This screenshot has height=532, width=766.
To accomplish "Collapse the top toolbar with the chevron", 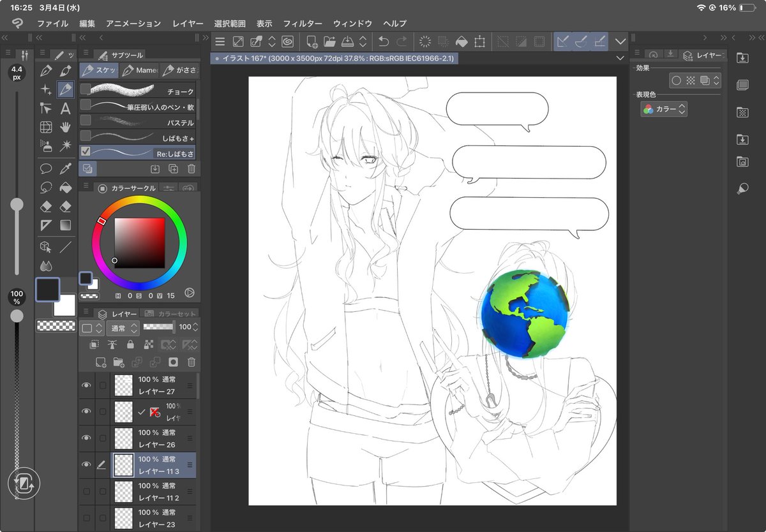I will click(619, 41).
